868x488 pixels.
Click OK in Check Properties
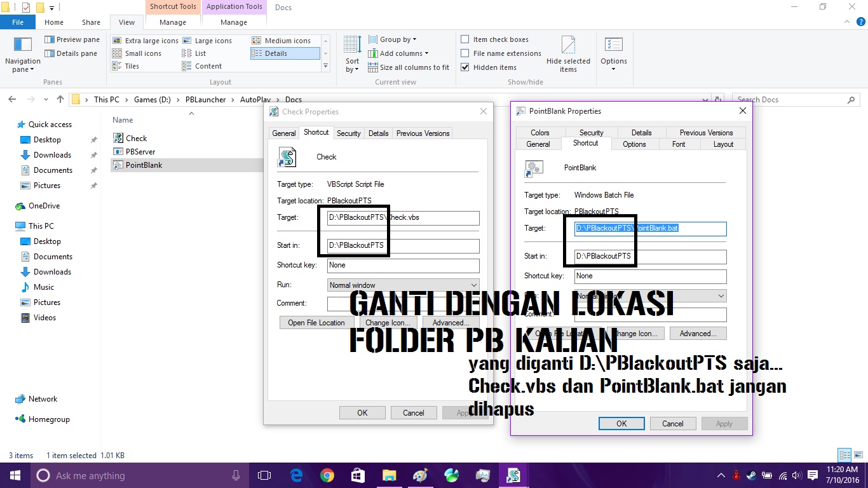click(362, 413)
